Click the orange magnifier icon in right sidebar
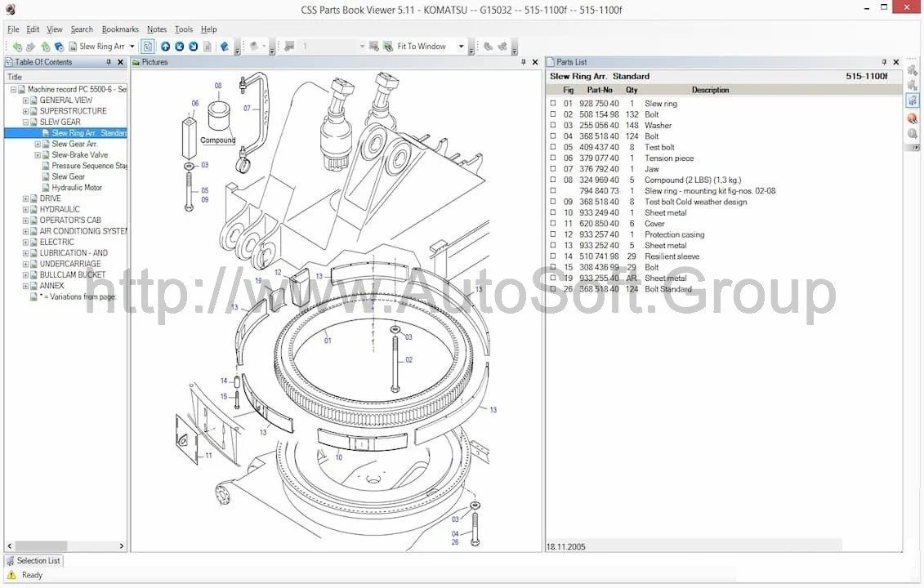The height and width of the screenshot is (588, 924). point(913,118)
